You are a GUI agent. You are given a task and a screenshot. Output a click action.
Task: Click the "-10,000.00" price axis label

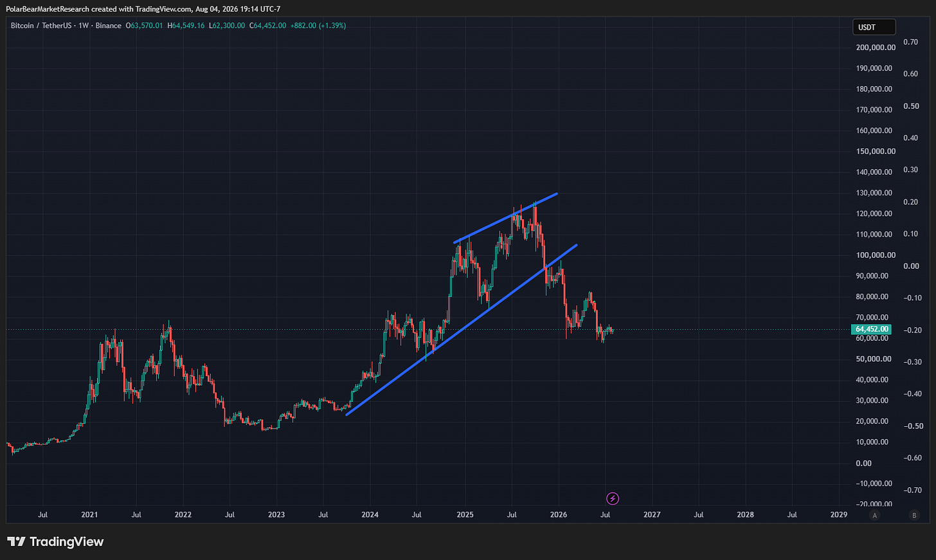click(x=873, y=483)
